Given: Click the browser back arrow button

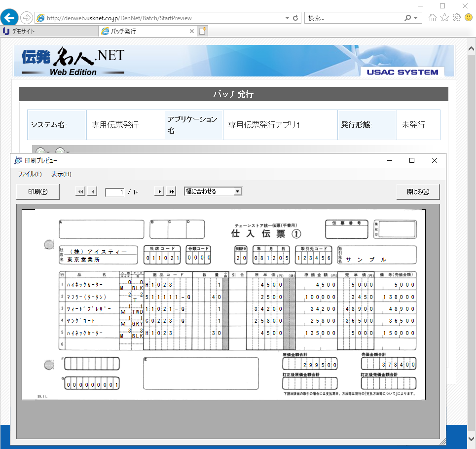Looking at the screenshot, I should click(9, 18).
